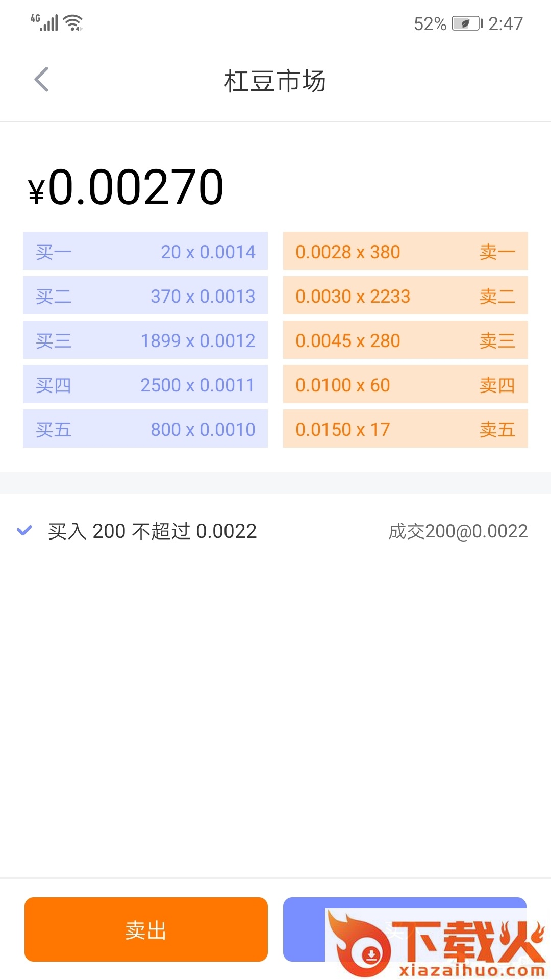This screenshot has height=980, width=551.
Task: Tap the checkmark beside the buy order
Action: (x=24, y=531)
